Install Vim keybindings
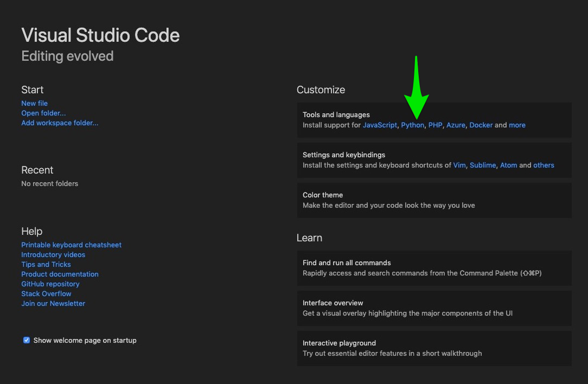This screenshot has width=588, height=384. 459,165
